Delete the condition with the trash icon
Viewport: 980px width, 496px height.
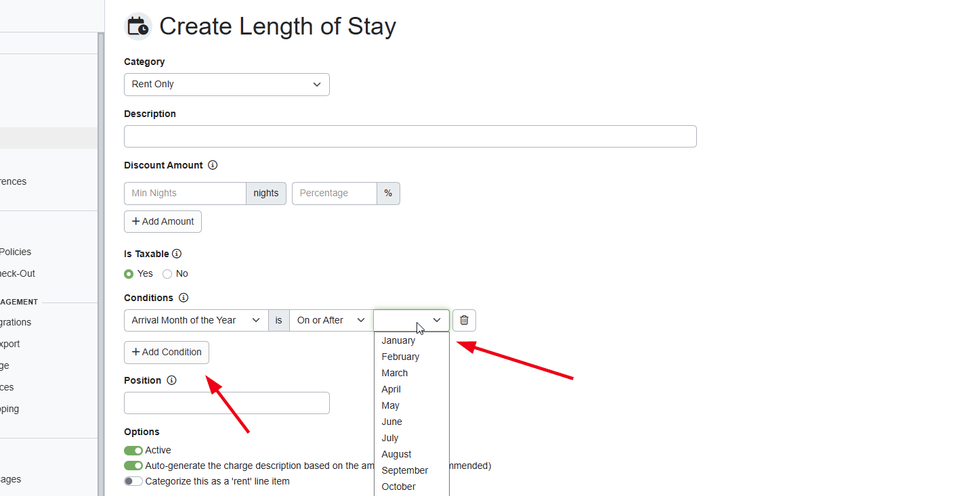tap(464, 320)
